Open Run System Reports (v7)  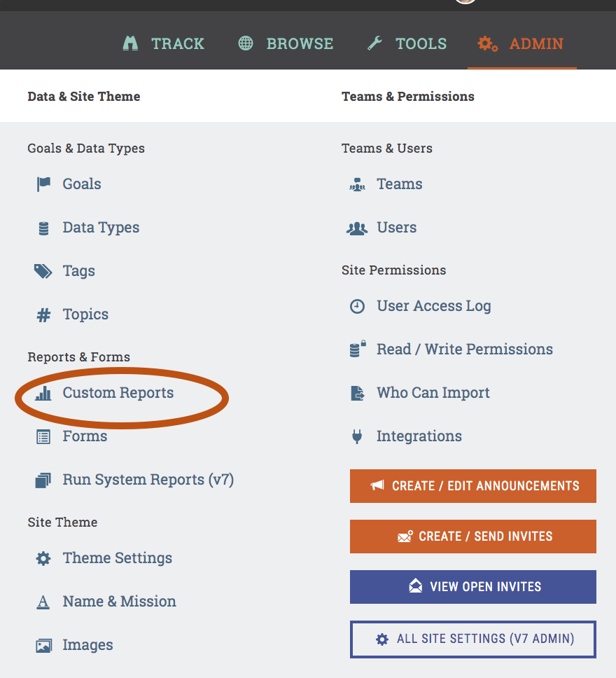[x=148, y=480]
